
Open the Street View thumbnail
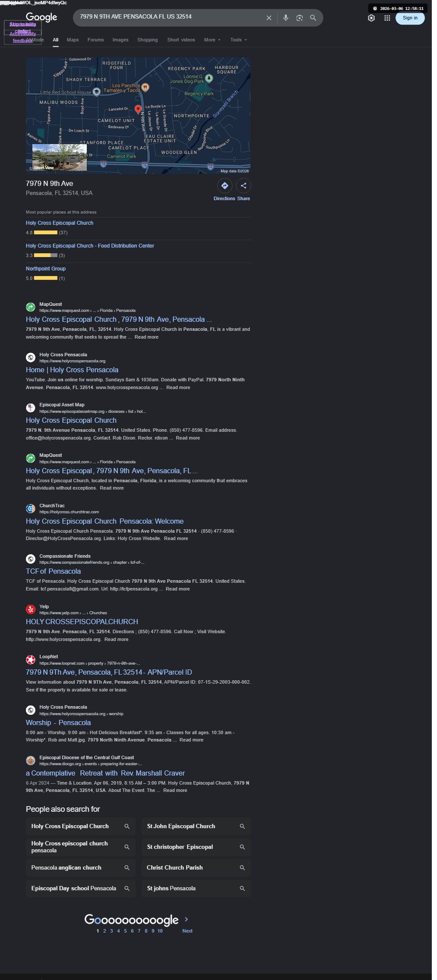(60, 157)
